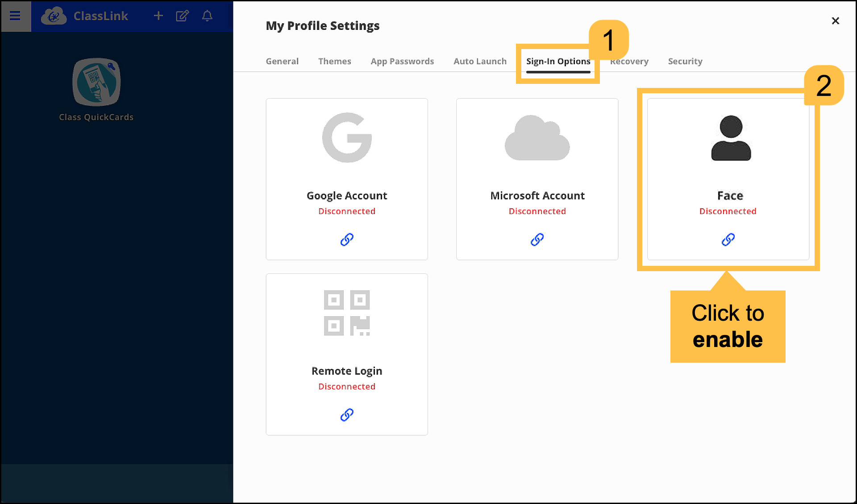This screenshot has height=504, width=857.
Task: Click the Face person silhouette
Action: point(731,137)
